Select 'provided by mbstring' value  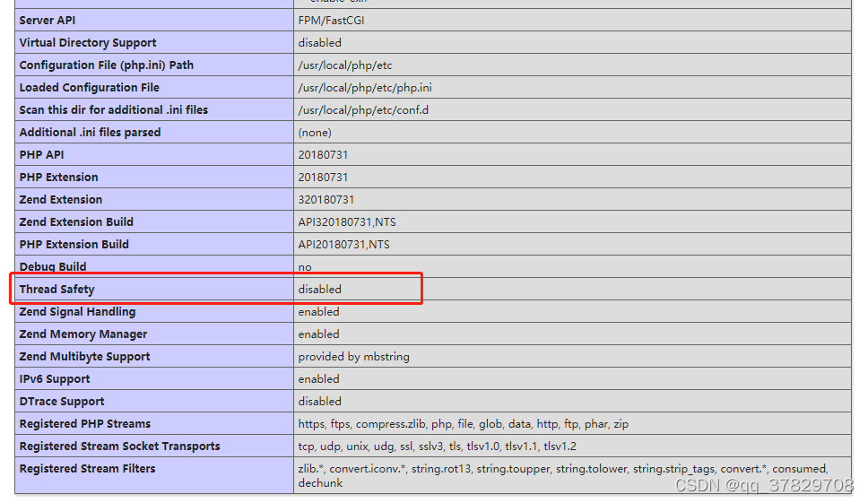click(353, 356)
